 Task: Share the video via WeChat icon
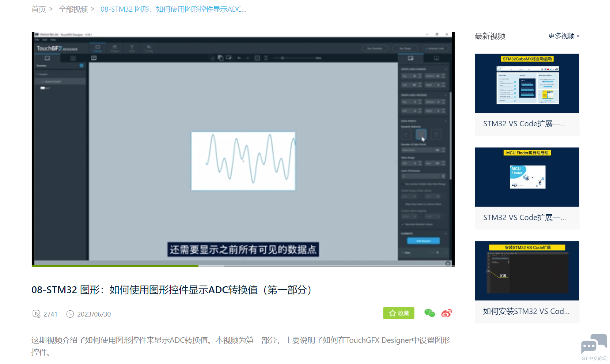tap(430, 313)
